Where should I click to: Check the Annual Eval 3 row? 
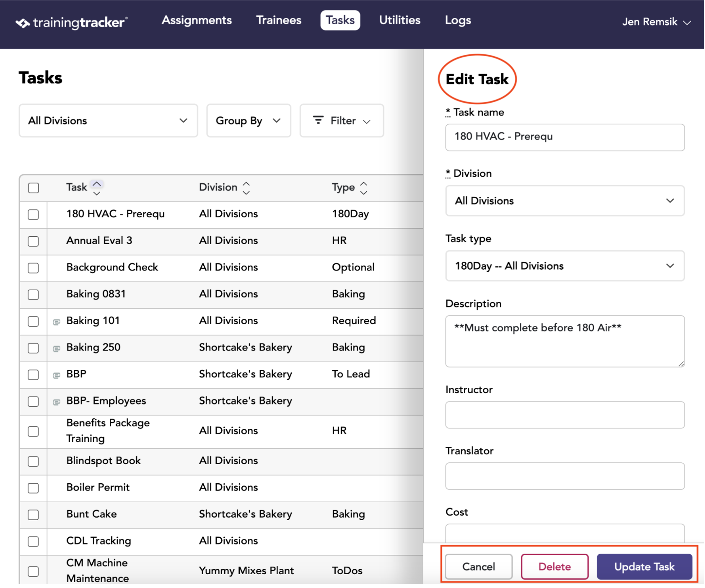click(x=33, y=241)
